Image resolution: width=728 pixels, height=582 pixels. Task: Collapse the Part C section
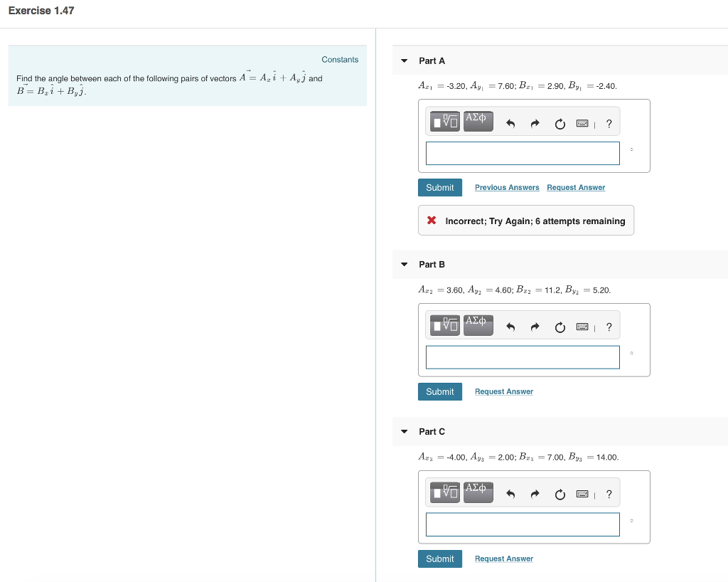point(404,431)
